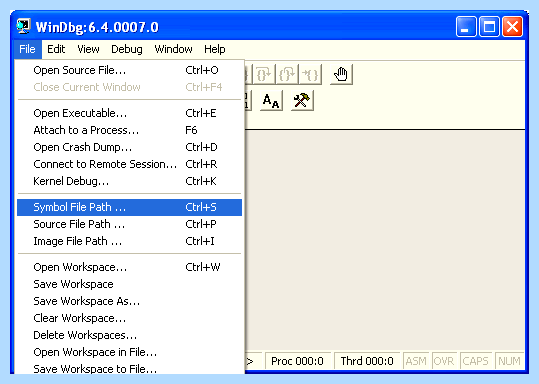Choose Attach to a Process...
The image size is (539, 384).
[129, 130]
